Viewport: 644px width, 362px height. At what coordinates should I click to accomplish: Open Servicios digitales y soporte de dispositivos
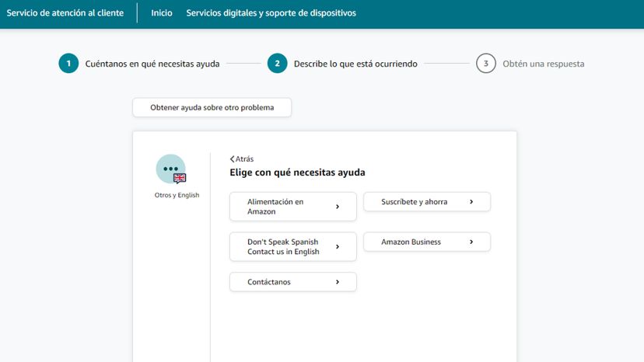coord(271,12)
